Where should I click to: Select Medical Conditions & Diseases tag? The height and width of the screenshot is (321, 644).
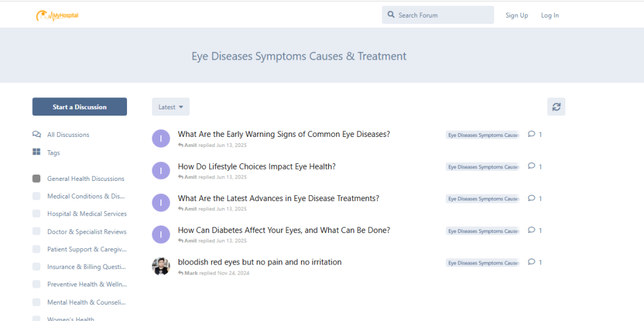(86, 196)
